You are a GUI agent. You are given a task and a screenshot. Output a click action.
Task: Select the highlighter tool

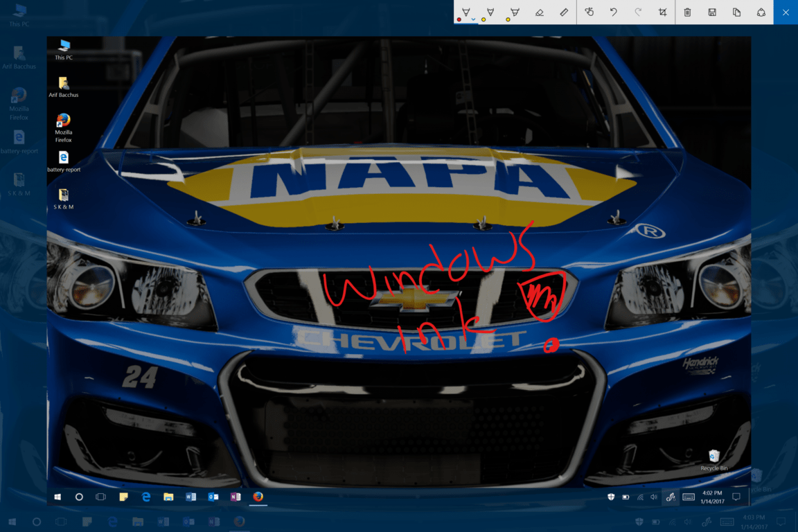[x=515, y=11]
